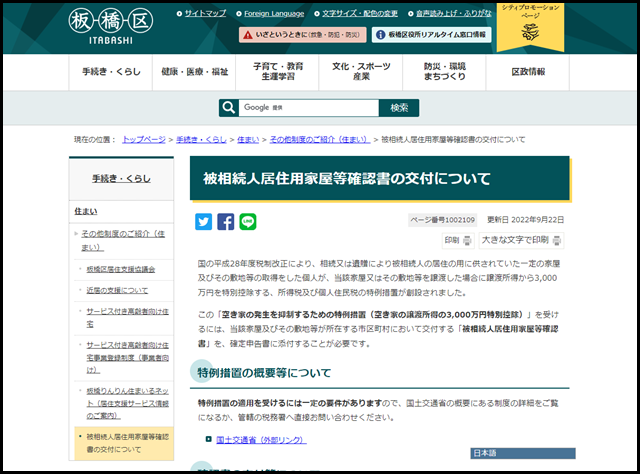
Task: Click the 検索 search button
Action: pos(399,108)
